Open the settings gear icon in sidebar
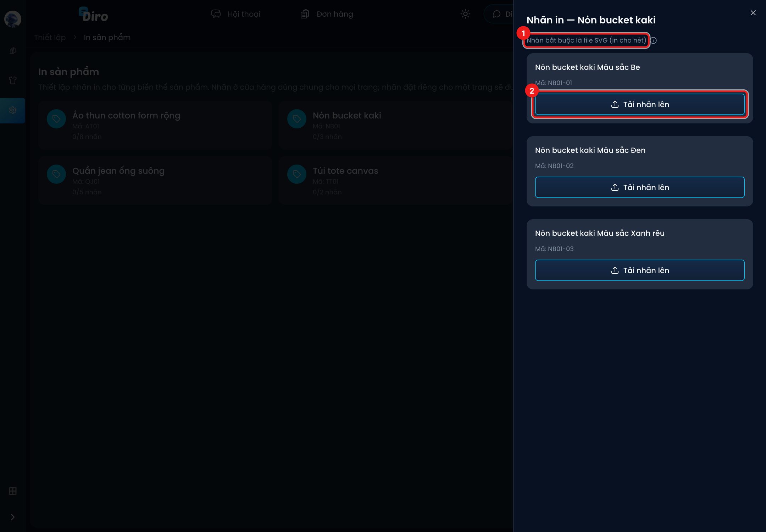766x532 pixels. pyautogui.click(x=13, y=110)
